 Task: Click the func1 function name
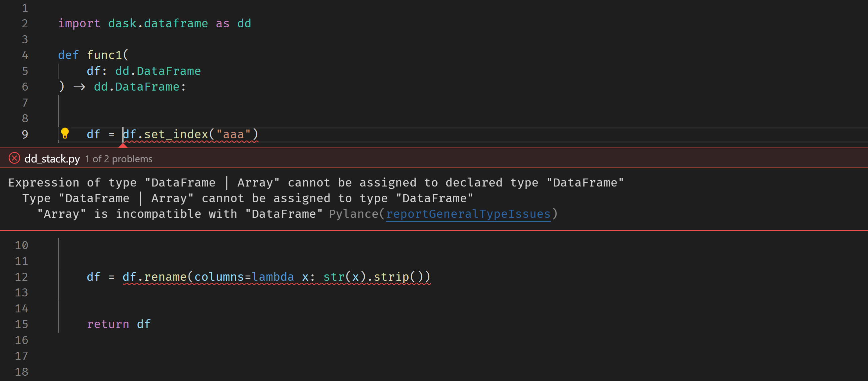pyautogui.click(x=105, y=55)
